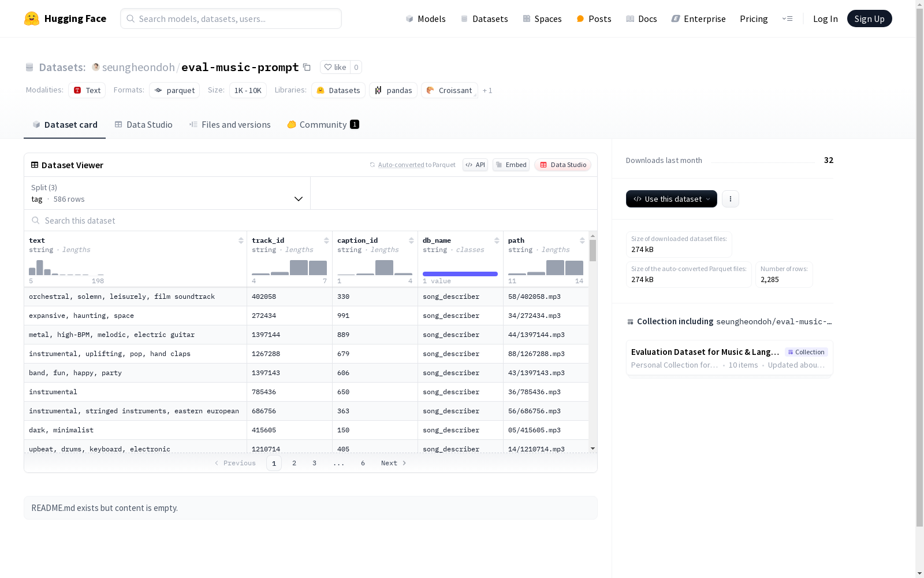Go to page 2 of the dataset

(294, 463)
